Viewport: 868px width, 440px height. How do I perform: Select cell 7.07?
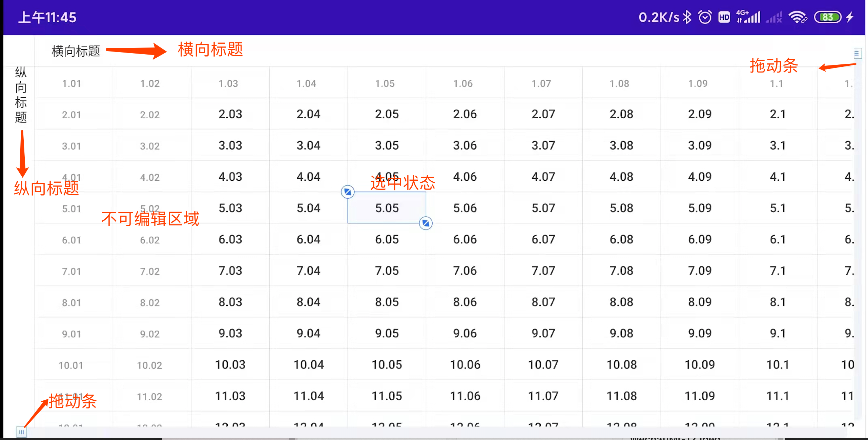[x=543, y=271]
